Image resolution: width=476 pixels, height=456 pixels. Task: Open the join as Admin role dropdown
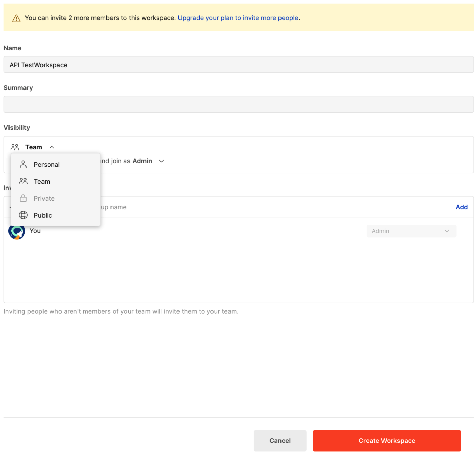click(161, 161)
